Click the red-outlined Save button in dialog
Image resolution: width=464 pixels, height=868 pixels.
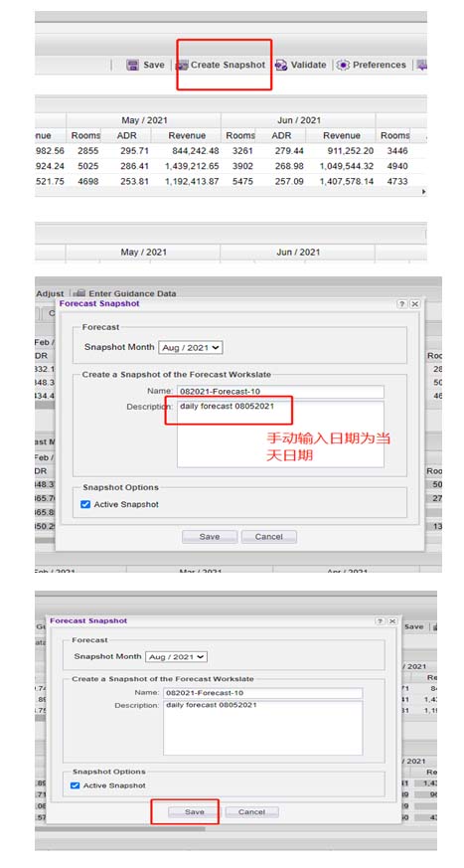[194, 812]
